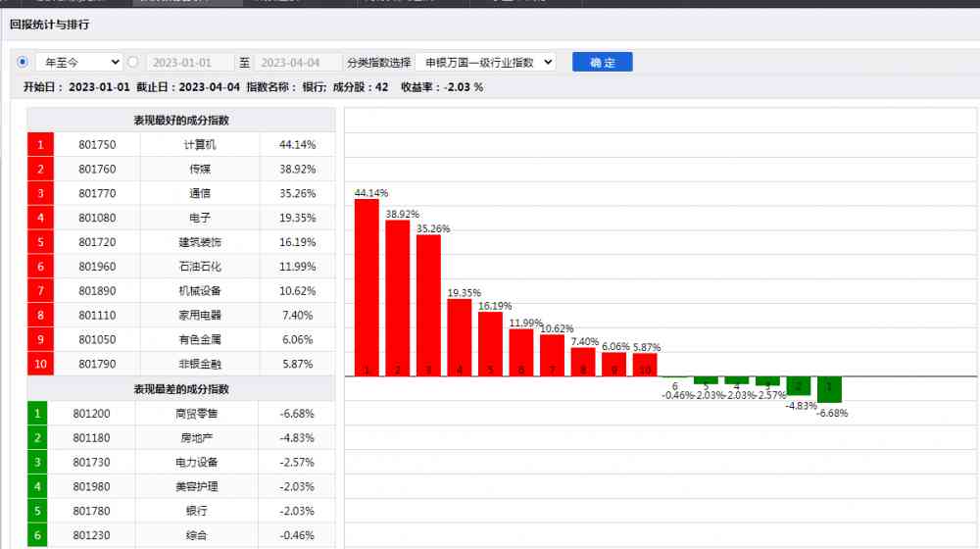Select the red chart bar labeled 19.35%
Screen dimensions: 980x549
(460, 335)
